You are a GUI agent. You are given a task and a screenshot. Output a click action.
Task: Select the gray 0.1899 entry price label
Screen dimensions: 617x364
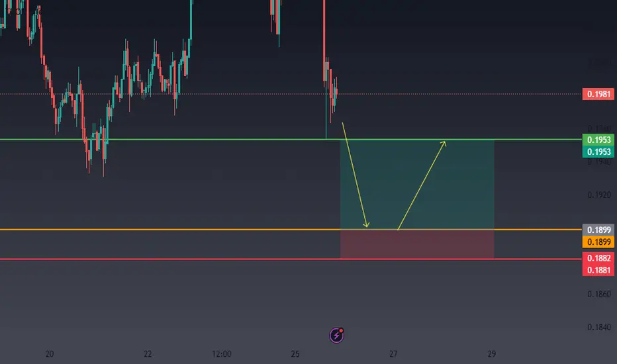[x=598, y=230]
